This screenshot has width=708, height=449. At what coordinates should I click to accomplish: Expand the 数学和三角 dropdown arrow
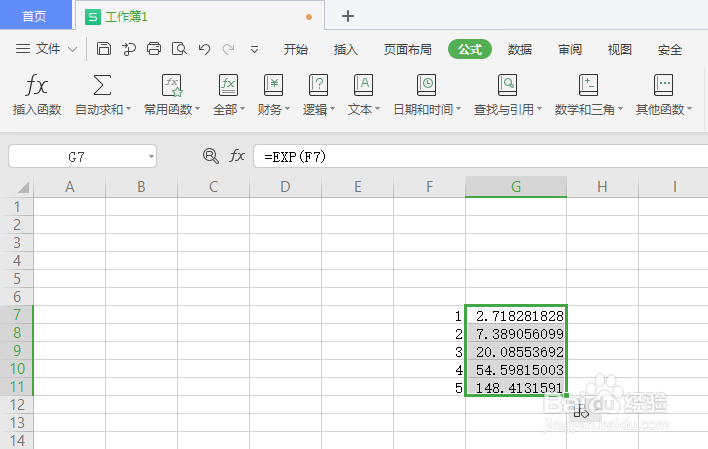pos(620,109)
